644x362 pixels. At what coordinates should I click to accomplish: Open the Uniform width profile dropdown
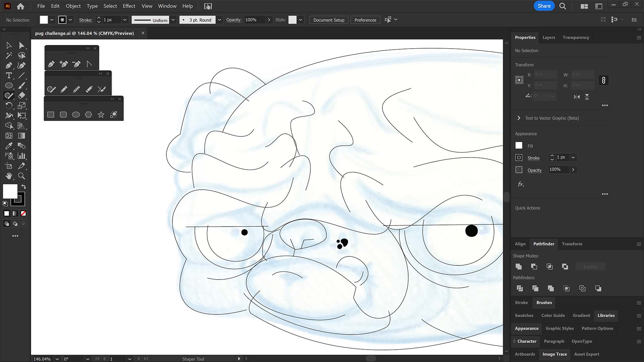173,20
